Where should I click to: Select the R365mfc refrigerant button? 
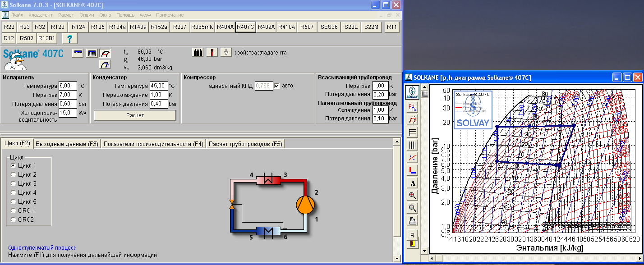202,27
